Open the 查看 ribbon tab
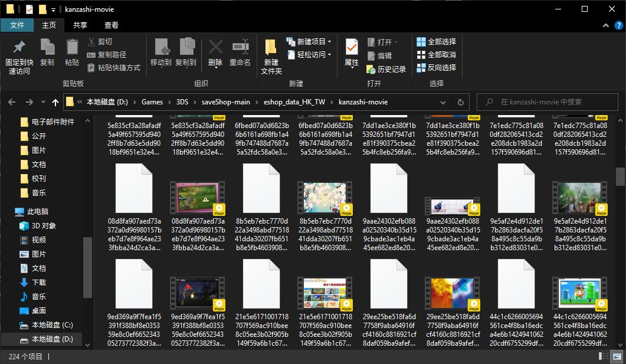The height and width of the screenshot is (364, 626). [111, 25]
